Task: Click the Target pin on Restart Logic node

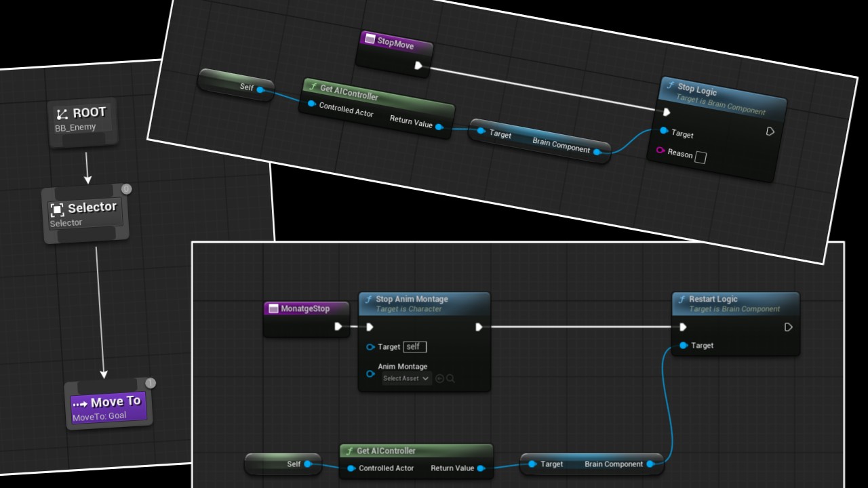Action: (x=683, y=345)
